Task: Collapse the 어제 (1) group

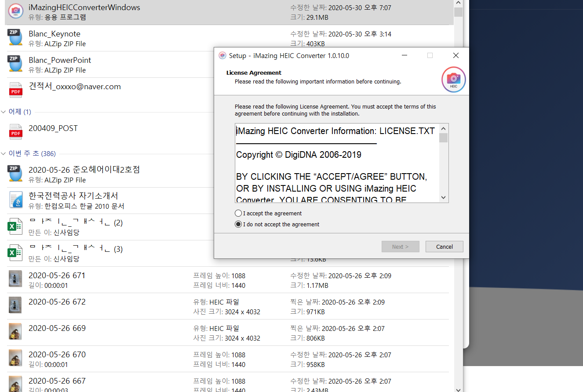Action: pos(4,112)
